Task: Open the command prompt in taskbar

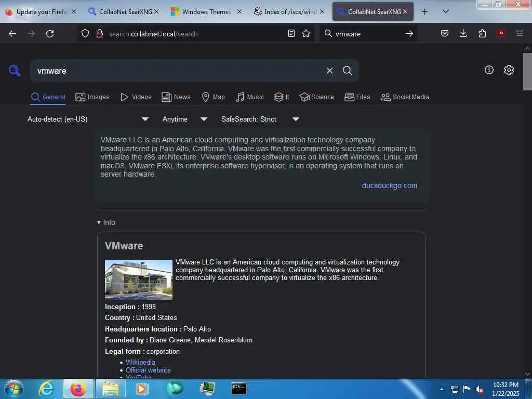Action: click(x=239, y=389)
